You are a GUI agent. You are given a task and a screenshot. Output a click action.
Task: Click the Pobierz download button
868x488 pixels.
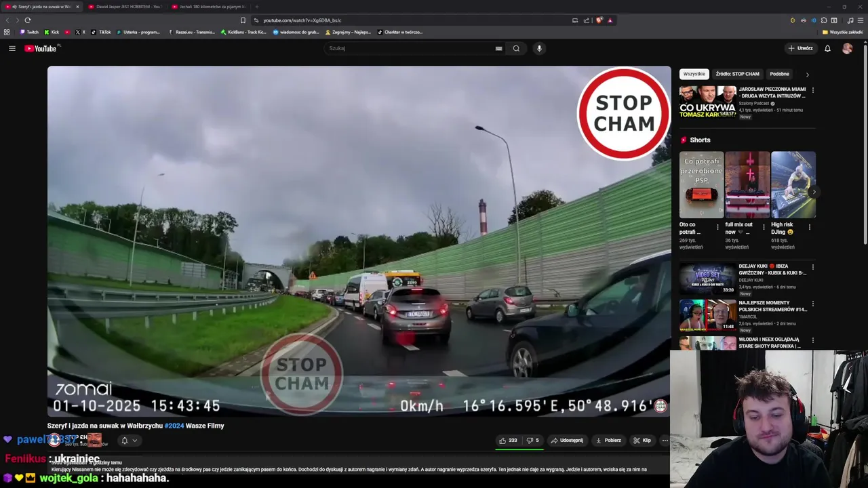(608, 441)
